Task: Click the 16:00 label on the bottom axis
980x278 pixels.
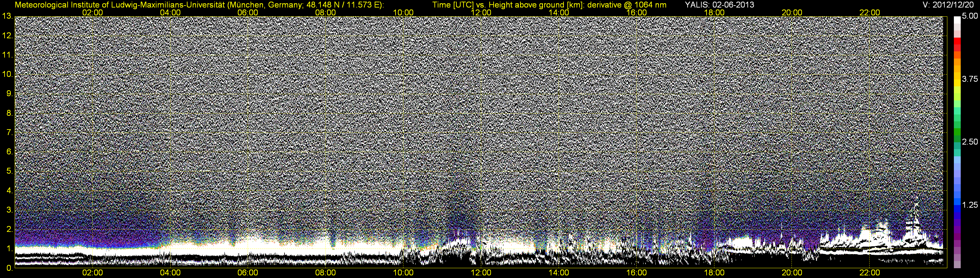Action: tap(637, 273)
